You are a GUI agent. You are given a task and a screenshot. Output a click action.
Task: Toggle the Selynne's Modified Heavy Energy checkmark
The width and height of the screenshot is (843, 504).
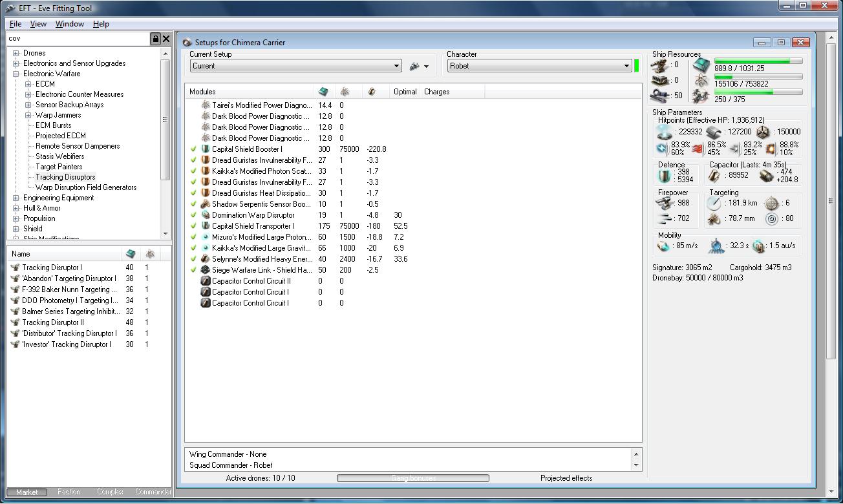tap(193, 259)
